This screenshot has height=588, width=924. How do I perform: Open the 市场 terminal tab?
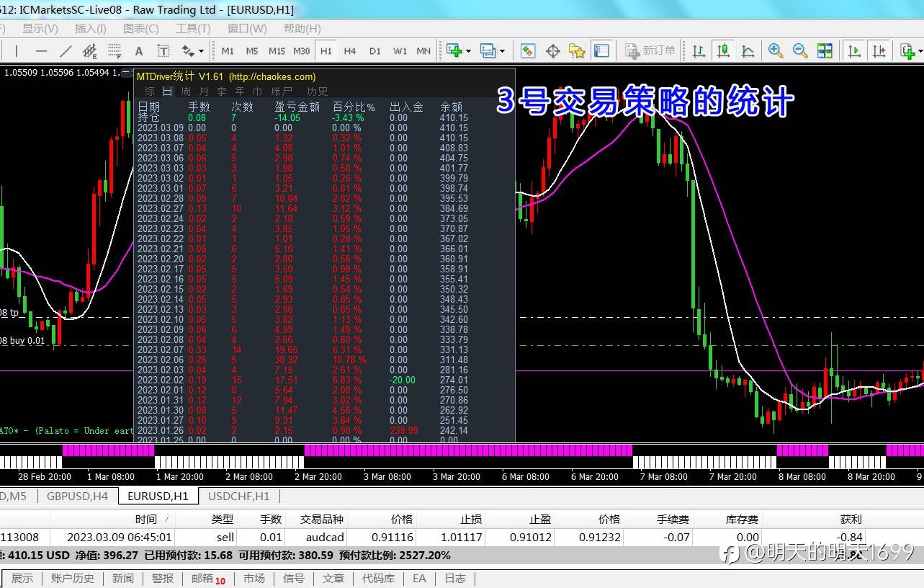[x=254, y=578]
